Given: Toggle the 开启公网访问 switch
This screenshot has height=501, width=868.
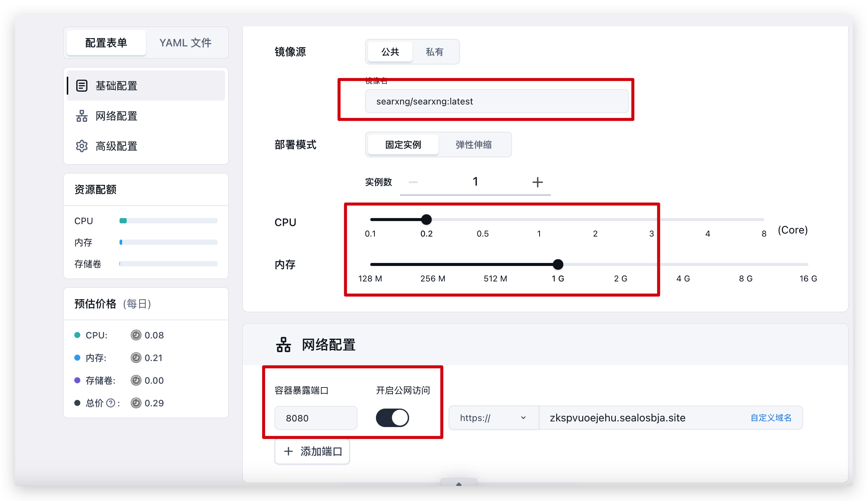Looking at the screenshot, I should pyautogui.click(x=392, y=418).
